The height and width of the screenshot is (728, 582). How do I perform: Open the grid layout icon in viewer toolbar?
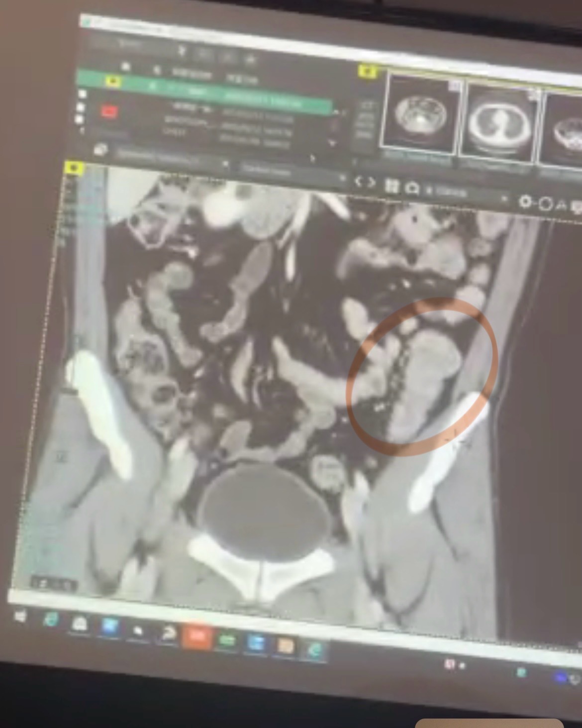tap(391, 186)
